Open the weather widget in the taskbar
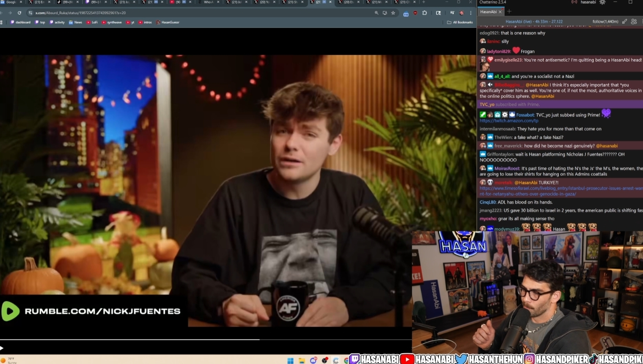 coord(9,360)
